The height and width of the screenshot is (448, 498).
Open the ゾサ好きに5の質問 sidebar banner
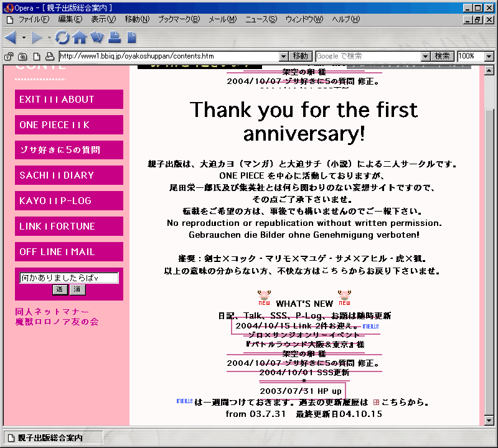pos(69,150)
